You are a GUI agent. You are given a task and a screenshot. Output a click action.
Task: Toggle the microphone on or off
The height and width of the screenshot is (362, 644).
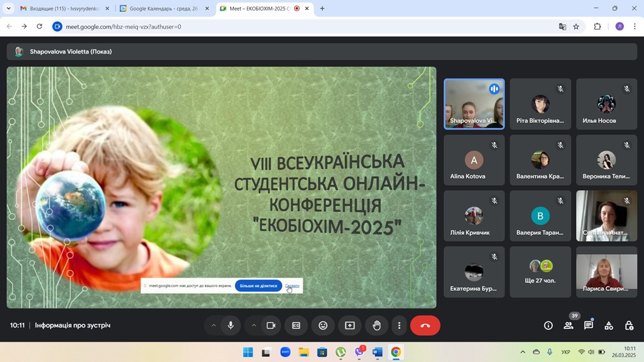pyautogui.click(x=231, y=325)
